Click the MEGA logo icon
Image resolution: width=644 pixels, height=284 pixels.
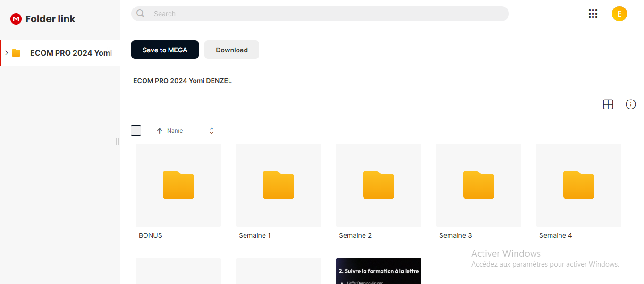click(16, 19)
